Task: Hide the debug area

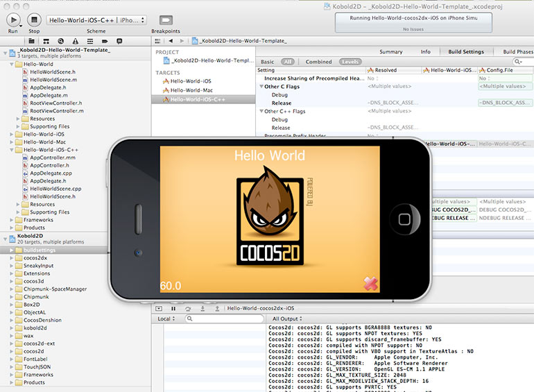Action: click(159, 309)
